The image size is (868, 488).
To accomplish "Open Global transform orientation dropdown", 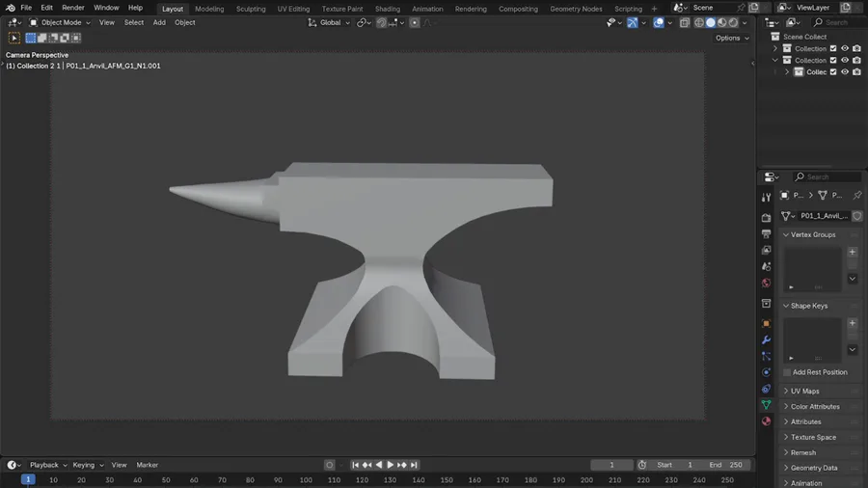I will tap(330, 23).
